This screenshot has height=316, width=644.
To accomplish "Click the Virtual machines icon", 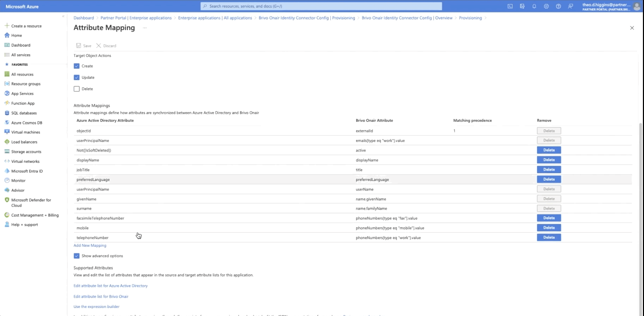I will tap(7, 132).
